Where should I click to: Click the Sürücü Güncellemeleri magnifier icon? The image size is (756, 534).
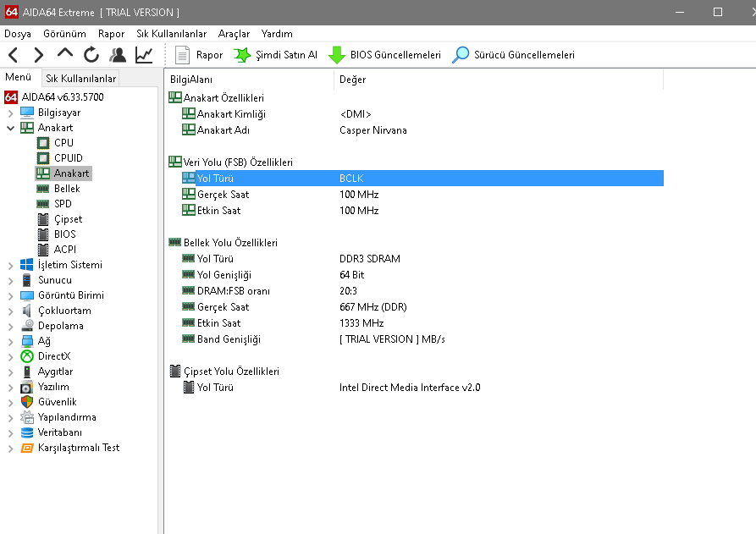click(x=461, y=55)
